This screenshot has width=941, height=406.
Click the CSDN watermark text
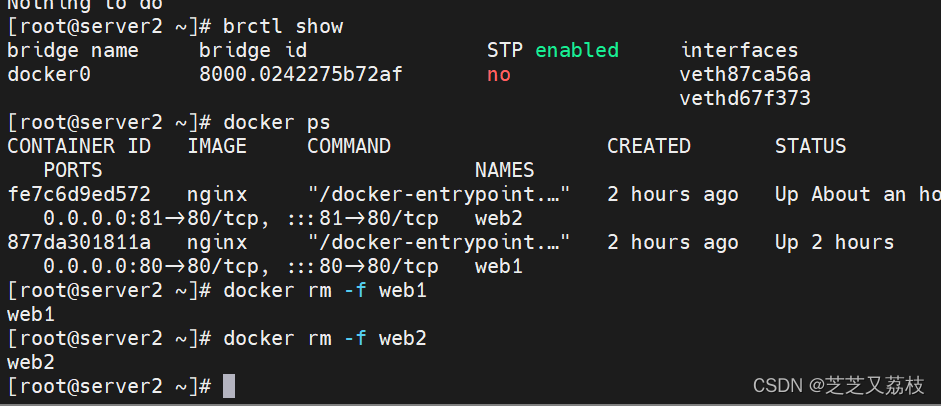[x=838, y=385]
